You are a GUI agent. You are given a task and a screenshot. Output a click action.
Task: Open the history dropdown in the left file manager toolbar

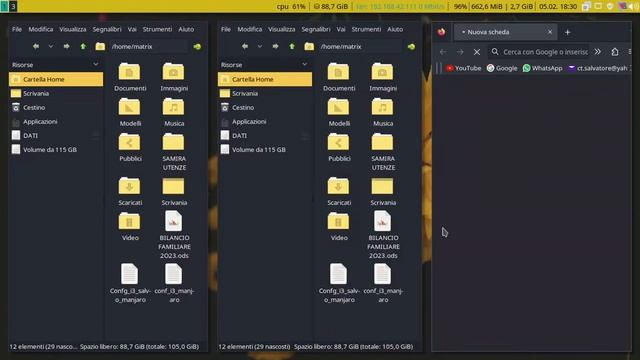(51, 47)
